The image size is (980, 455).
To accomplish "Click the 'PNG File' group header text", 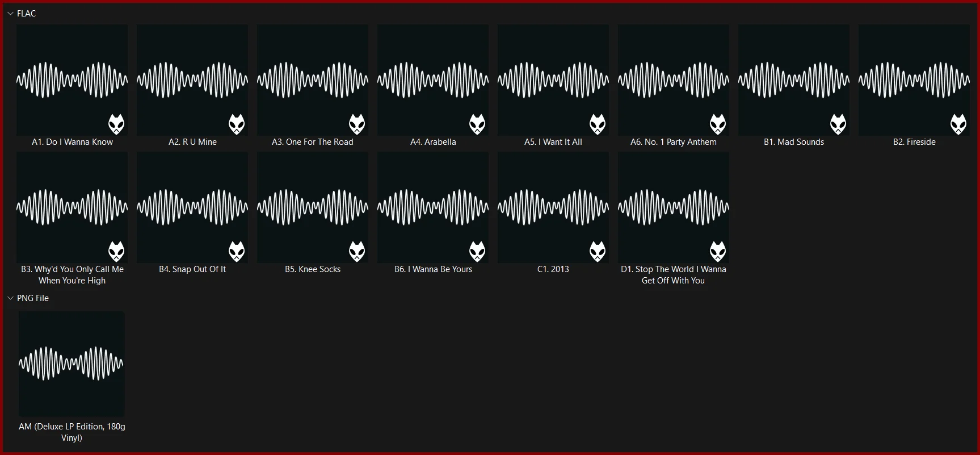I will 33,298.
